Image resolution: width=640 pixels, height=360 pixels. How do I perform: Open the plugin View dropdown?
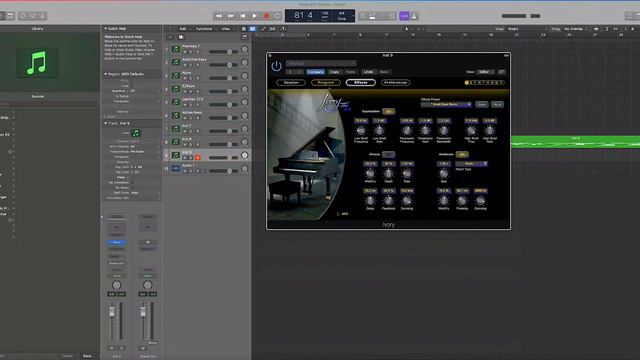[x=485, y=72]
